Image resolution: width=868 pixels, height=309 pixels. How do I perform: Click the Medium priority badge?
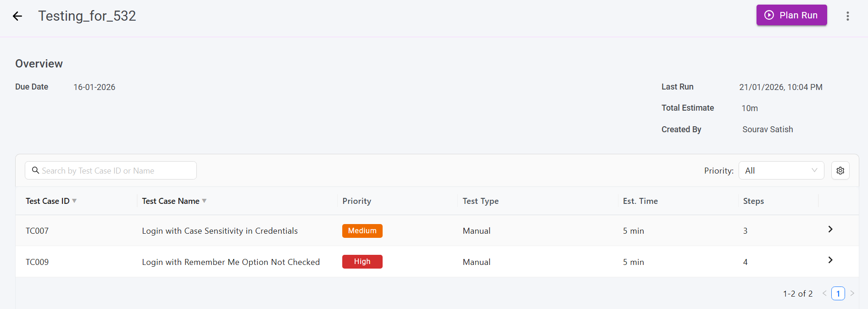point(362,230)
